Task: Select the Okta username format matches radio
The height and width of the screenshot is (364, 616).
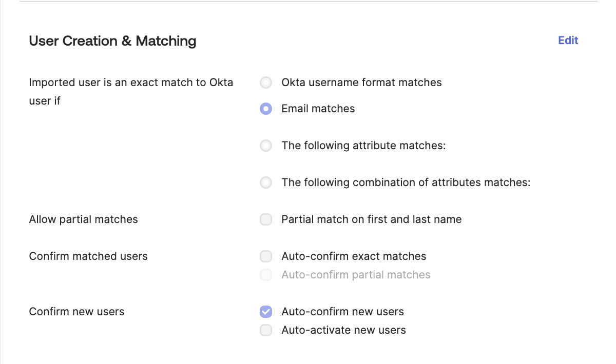Action: pyautogui.click(x=266, y=83)
